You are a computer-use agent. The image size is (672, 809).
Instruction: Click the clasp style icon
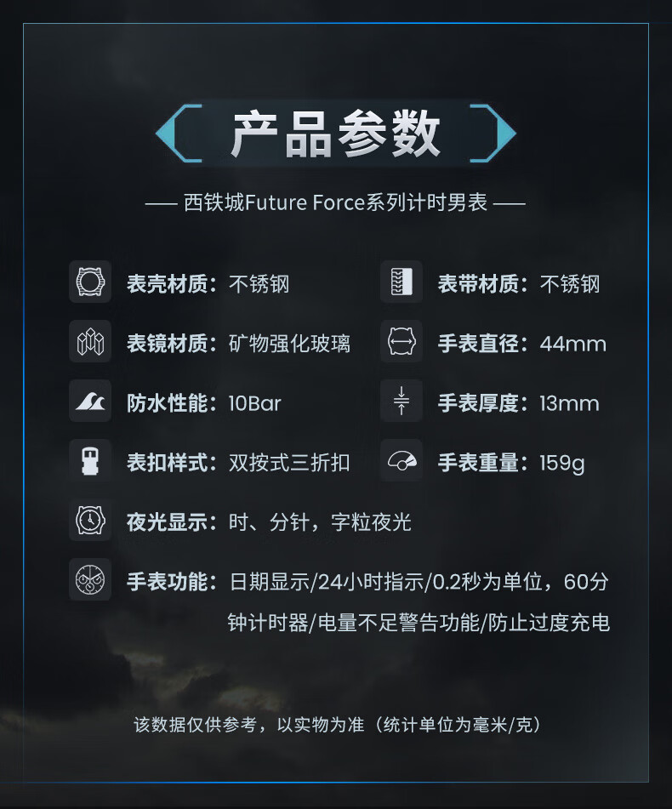point(90,461)
